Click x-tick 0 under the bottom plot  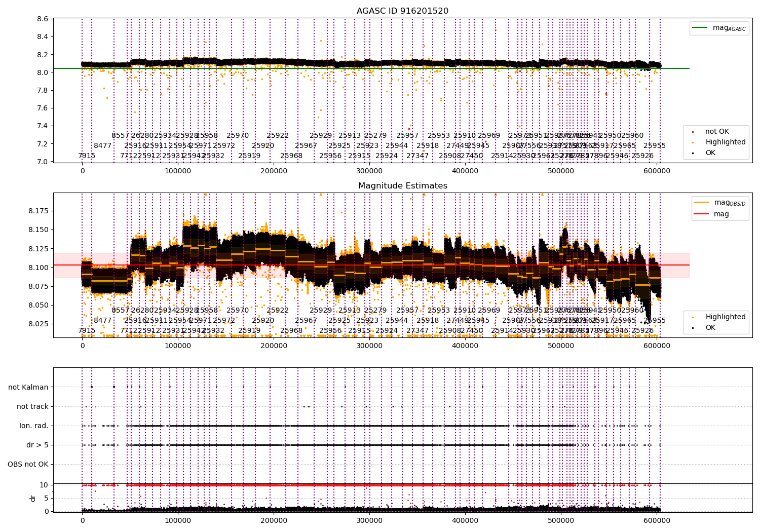pos(82,520)
